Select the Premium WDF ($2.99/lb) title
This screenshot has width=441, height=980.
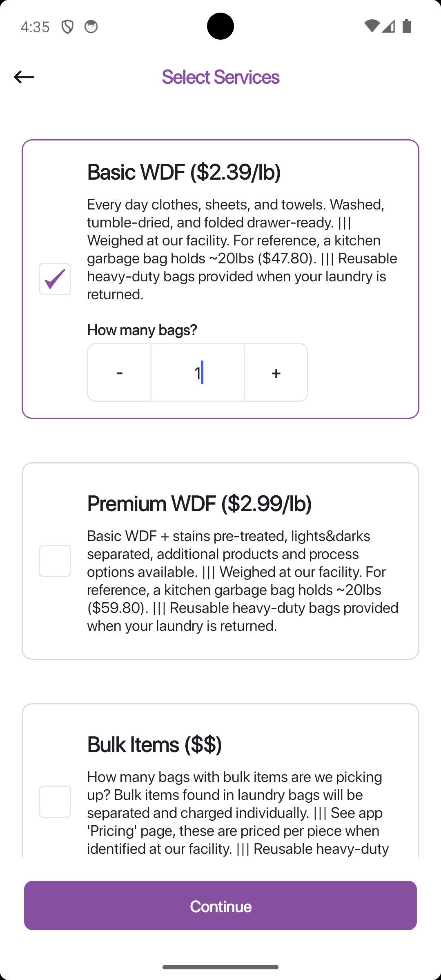tap(199, 503)
